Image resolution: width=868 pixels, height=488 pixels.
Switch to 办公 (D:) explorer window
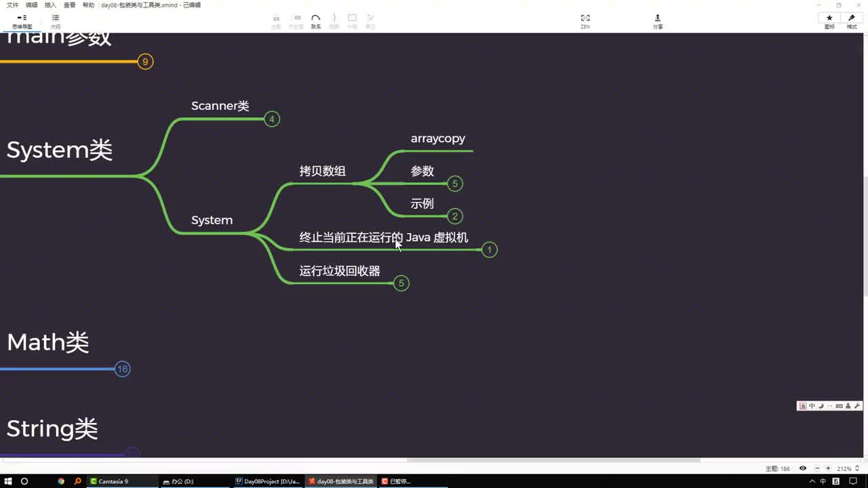pos(195,481)
